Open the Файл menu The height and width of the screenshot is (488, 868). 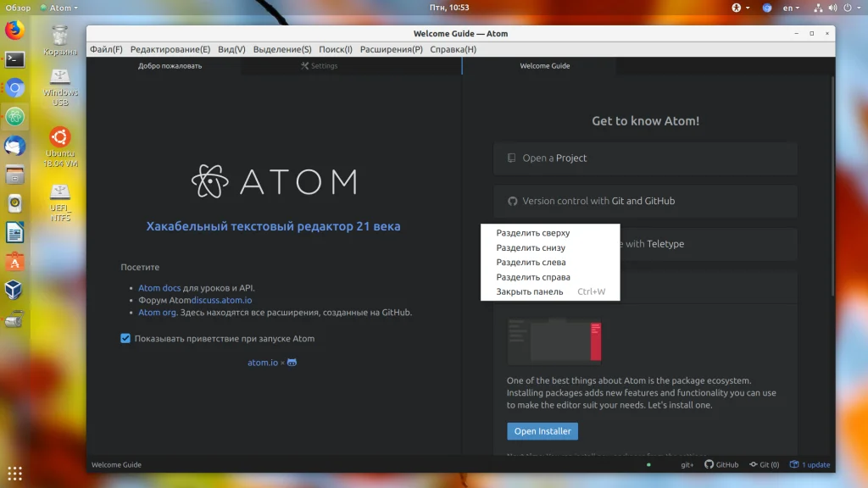pos(106,49)
